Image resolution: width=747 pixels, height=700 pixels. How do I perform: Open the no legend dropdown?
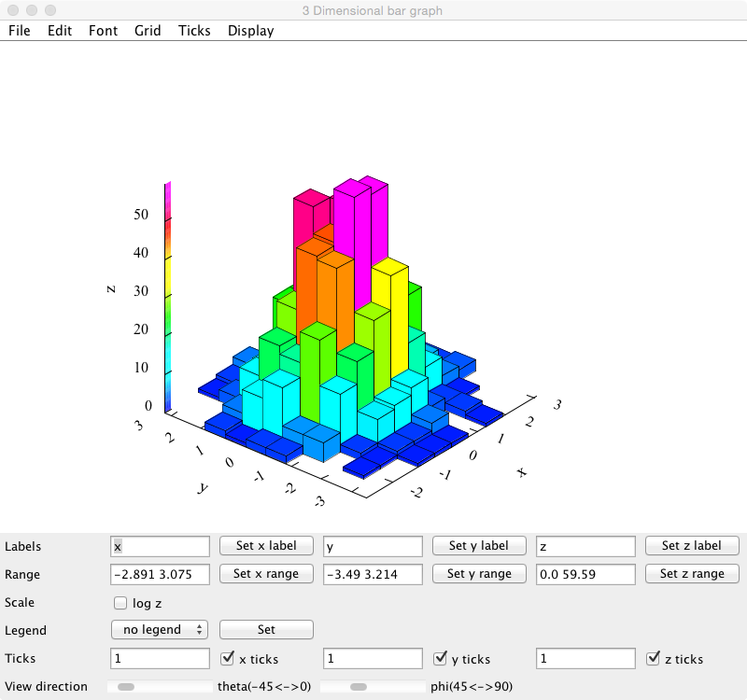pyautogui.click(x=160, y=629)
